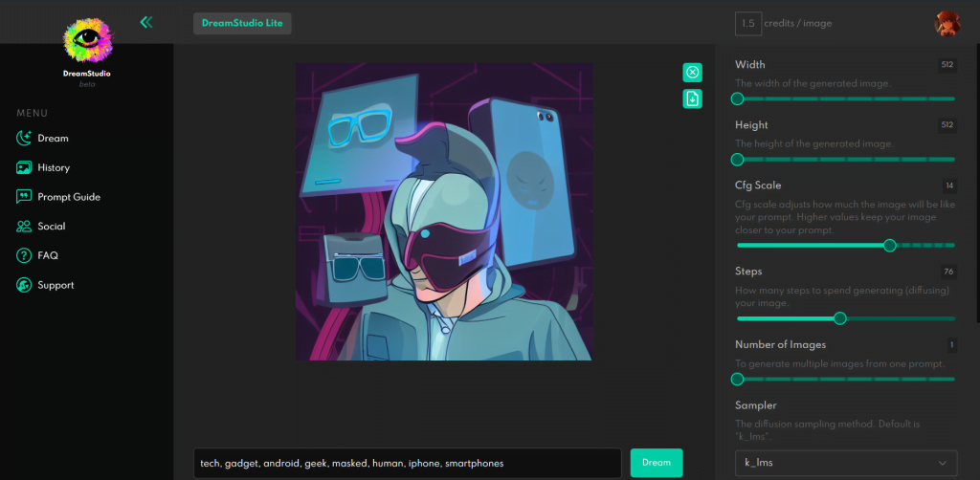Click the Steps slider handle
The width and height of the screenshot is (980, 480).
coord(840,318)
